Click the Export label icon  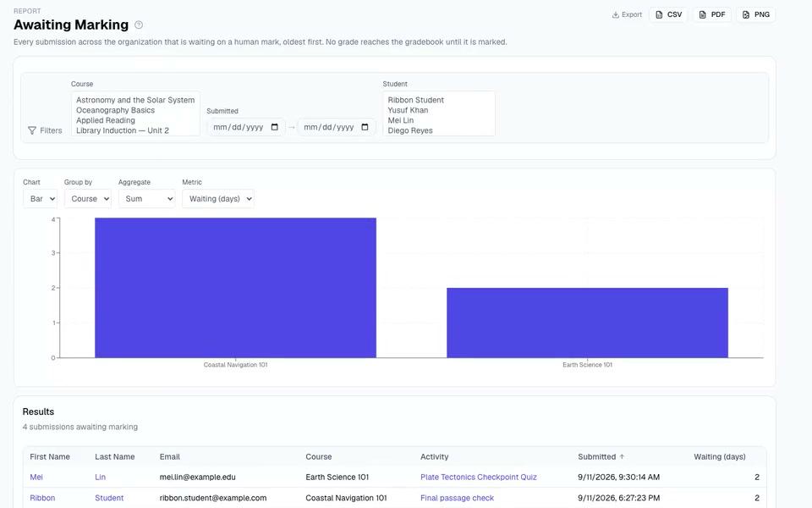click(x=615, y=14)
